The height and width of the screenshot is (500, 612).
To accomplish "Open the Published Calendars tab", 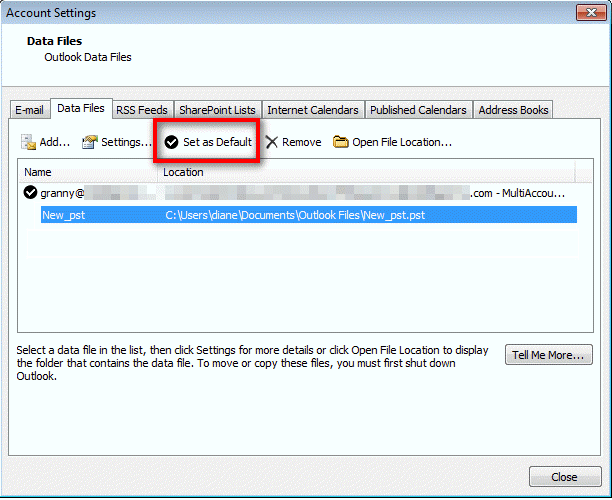I will point(418,110).
